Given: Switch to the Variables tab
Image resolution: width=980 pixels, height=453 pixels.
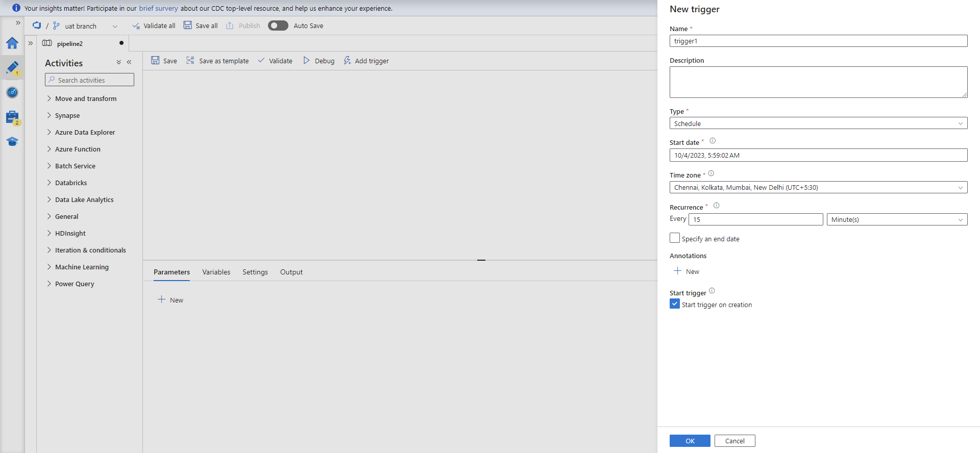Looking at the screenshot, I should (216, 272).
